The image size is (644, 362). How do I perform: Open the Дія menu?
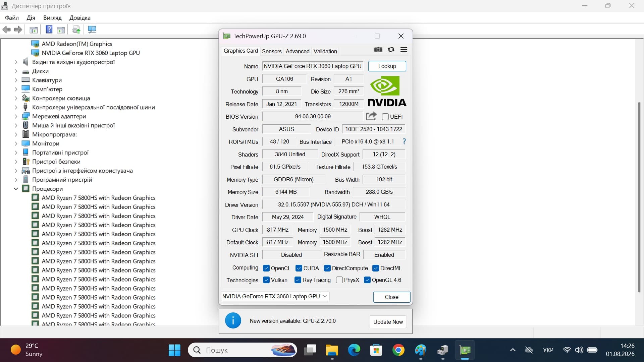(x=31, y=18)
